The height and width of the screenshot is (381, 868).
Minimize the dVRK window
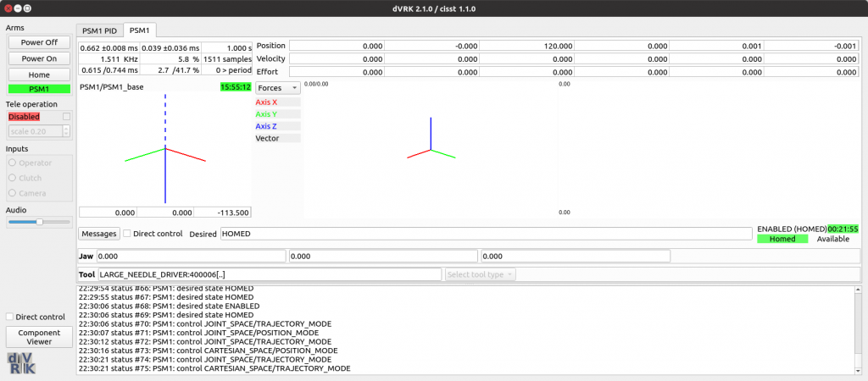[18, 8]
